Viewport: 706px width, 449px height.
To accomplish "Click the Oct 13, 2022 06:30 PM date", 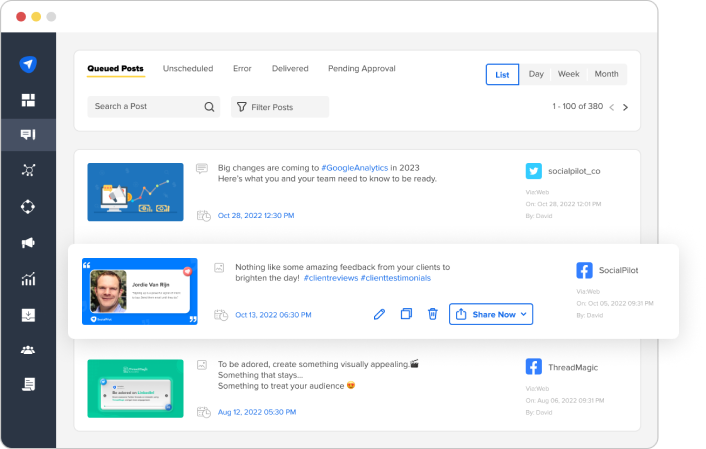I will [x=273, y=315].
